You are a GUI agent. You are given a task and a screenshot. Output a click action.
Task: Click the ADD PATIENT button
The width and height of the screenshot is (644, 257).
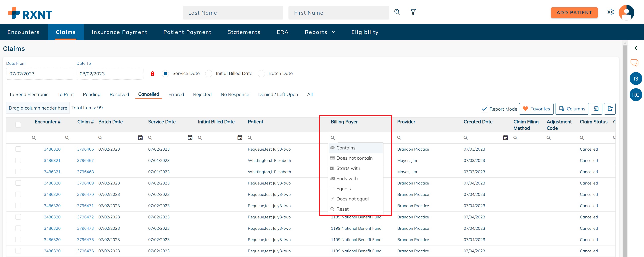pos(574,12)
